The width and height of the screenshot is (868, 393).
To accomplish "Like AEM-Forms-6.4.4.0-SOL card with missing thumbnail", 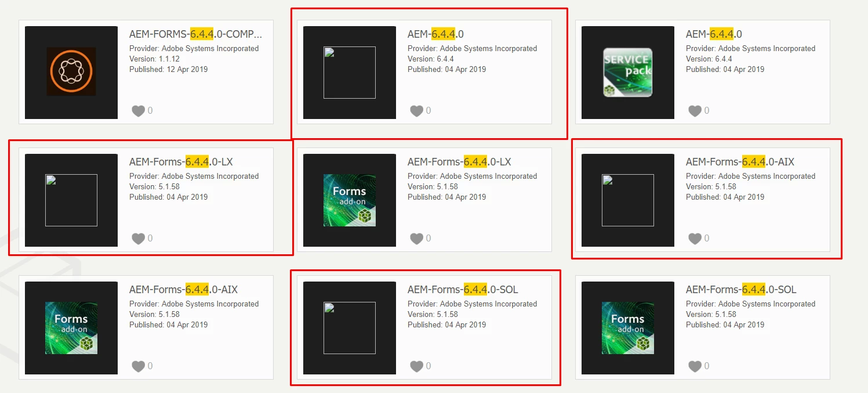I will (x=416, y=366).
